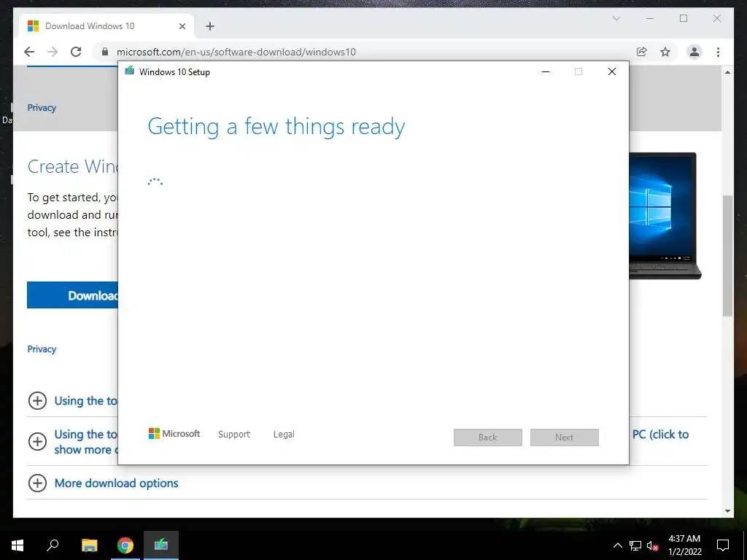Minimize the Chrome browser window
The height and width of the screenshot is (560, 747).
[x=650, y=18]
